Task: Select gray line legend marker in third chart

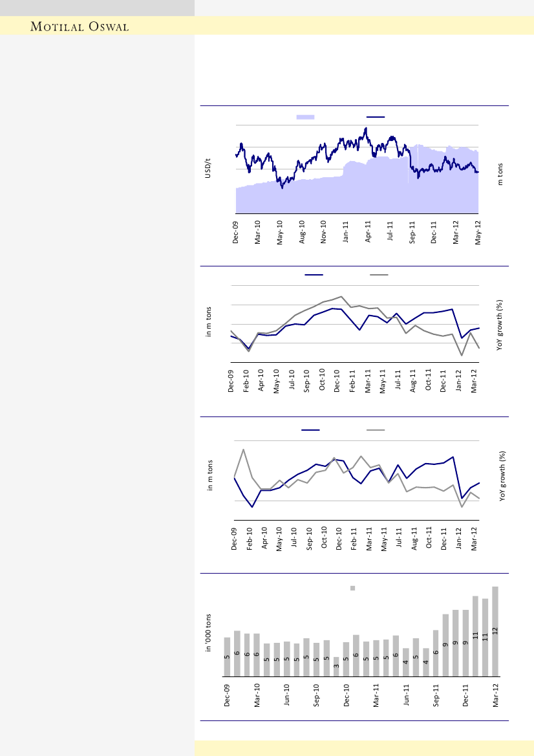Action: click(x=376, y=430)
